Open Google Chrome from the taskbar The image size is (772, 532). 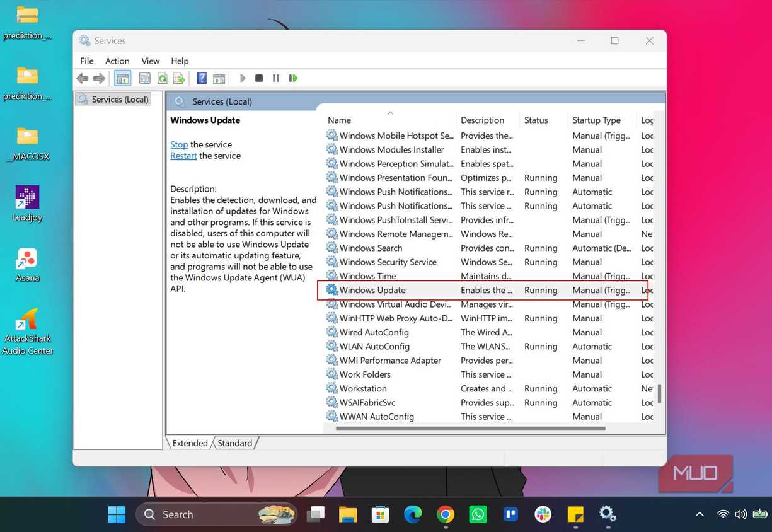446,514
